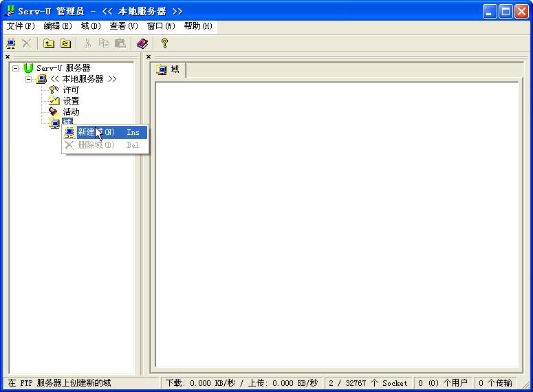Click status text 在 FTP 服务器上创建新的域

pos(59,383)
